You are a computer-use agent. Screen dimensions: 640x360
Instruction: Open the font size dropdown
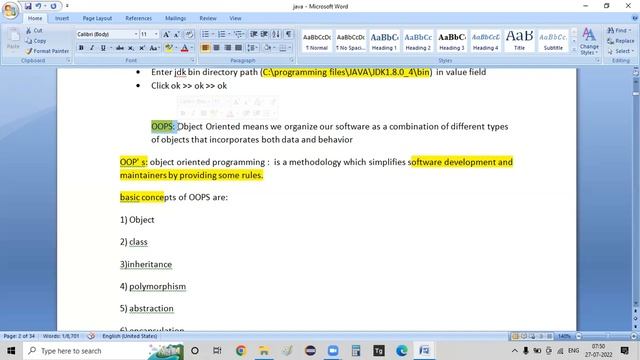pos(156,34)
